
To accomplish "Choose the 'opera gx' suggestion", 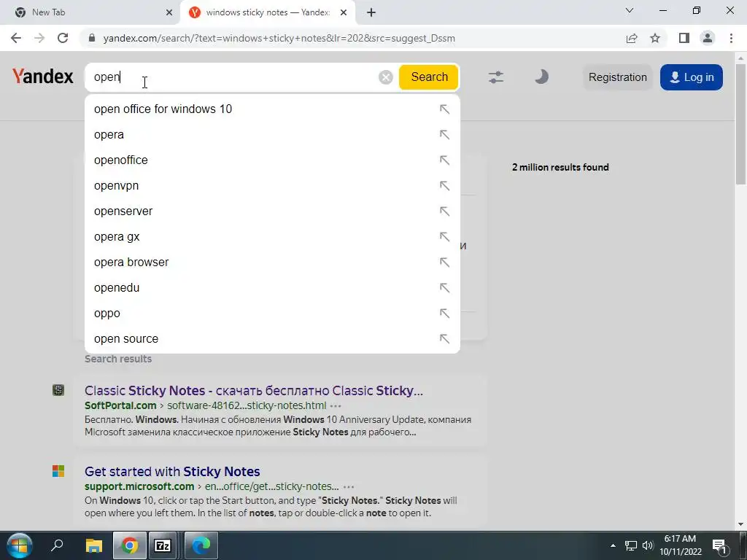I will (272, 237).
